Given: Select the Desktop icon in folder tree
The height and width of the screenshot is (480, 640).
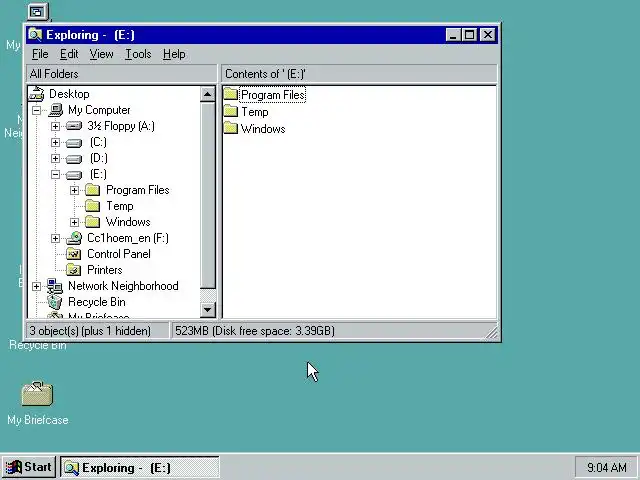Looking at the screenshot, I should [37, 94].
